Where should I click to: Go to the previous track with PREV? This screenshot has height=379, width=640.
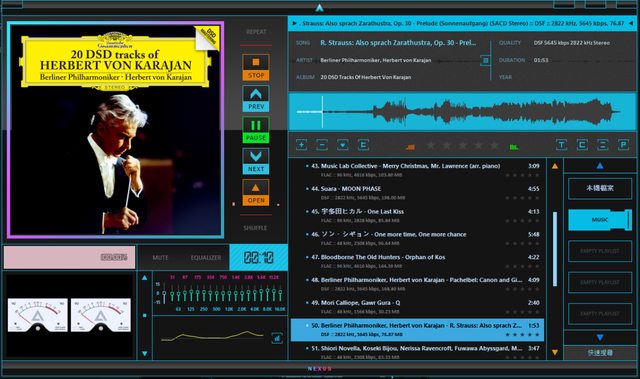[x=256, y=99]
